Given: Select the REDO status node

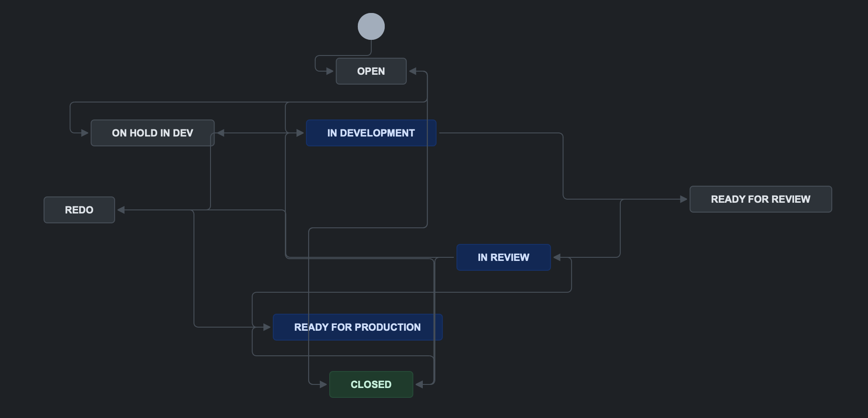Looking at the screenshot, I should click(x=79, y=210).
